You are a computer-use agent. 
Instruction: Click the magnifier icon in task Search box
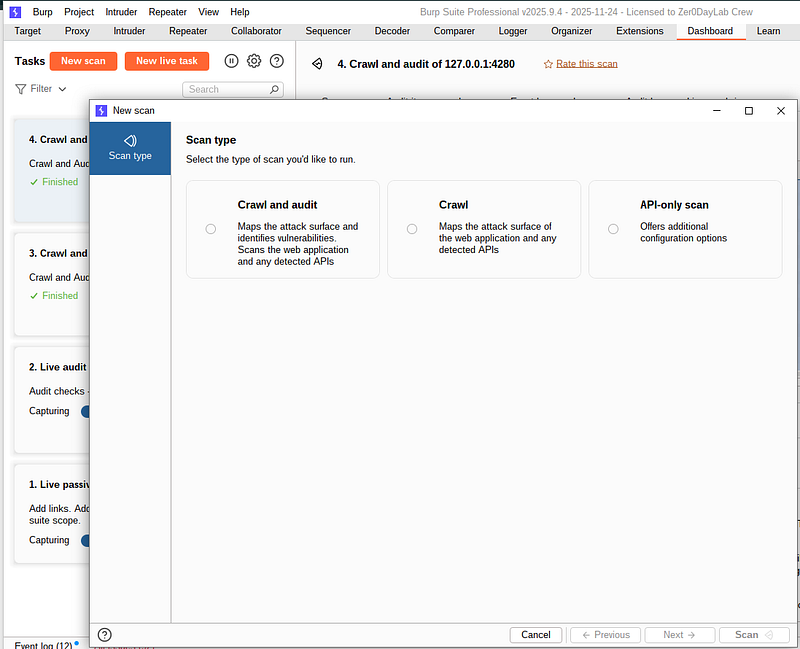coord(274,89)
